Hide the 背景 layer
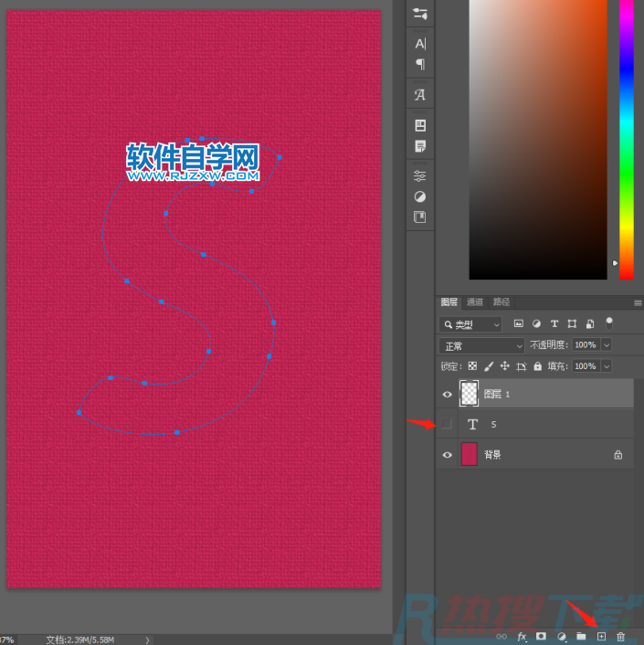The width and height of the screenshot is (644, 645). pos(447,454)
